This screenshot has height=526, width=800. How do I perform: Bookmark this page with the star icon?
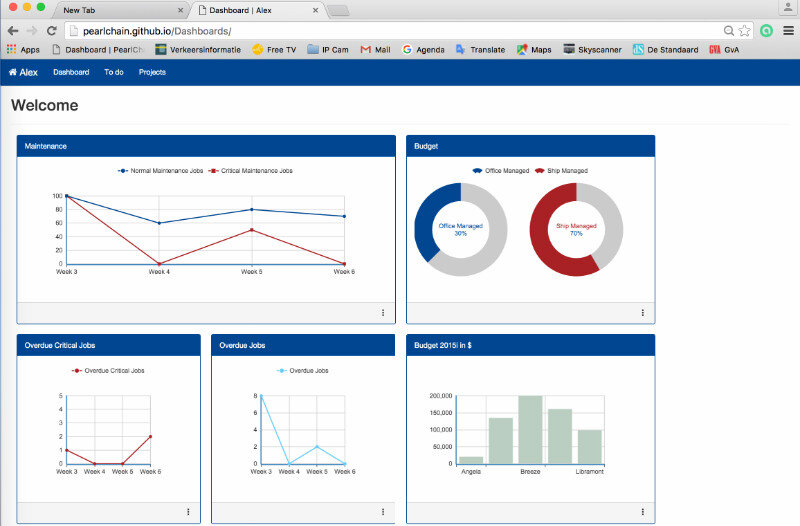(745, 31)
